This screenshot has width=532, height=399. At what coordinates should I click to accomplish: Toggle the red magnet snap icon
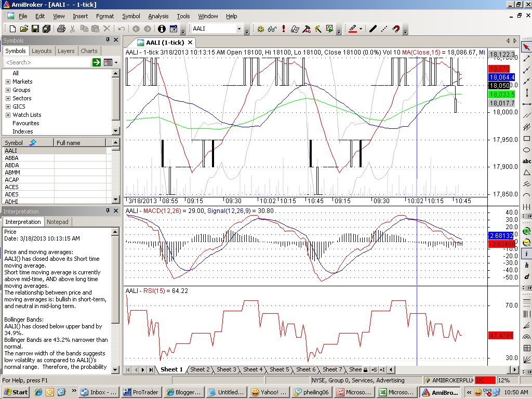(396, 29)
